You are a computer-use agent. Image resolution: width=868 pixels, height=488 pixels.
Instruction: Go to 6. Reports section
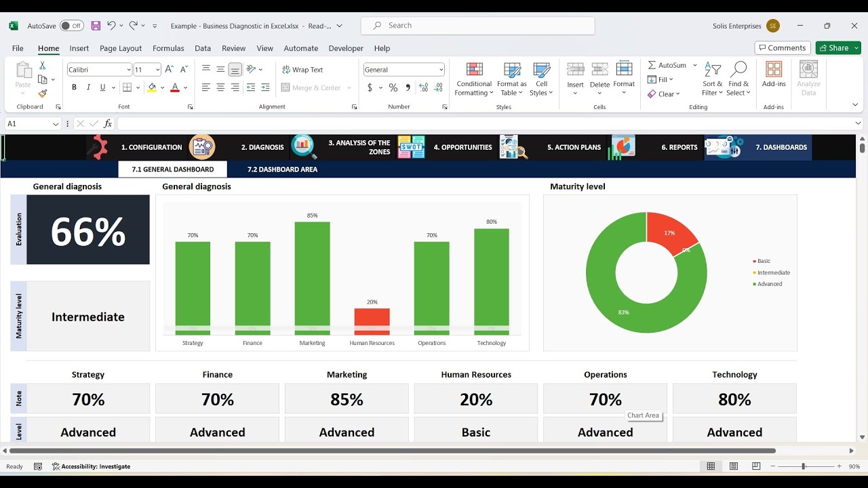click(x=679, y=147)
